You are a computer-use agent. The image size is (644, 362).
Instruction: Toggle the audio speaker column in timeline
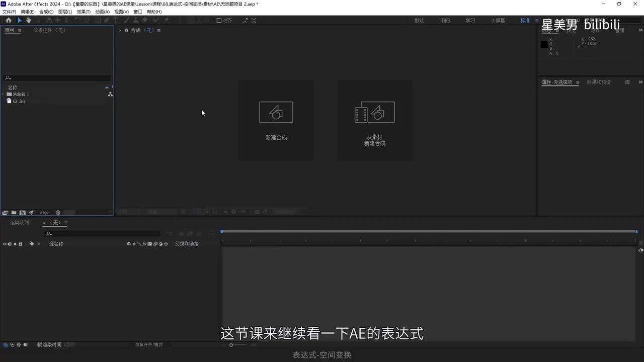pyautogui.click(x=10, y=244)
